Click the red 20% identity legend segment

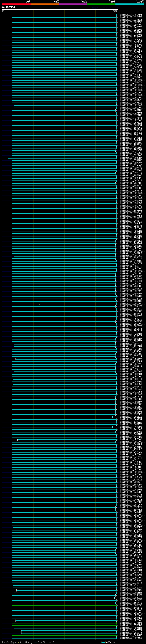coord(16,4)
